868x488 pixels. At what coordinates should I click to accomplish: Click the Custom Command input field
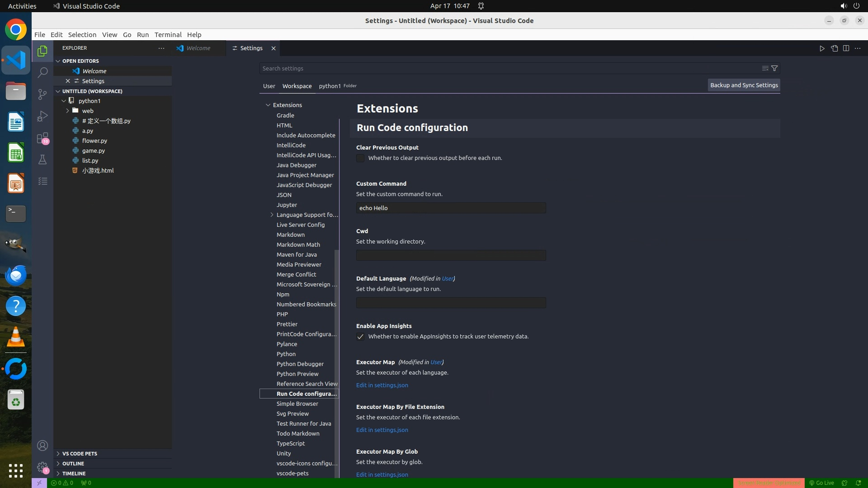[x=451, y=208]
